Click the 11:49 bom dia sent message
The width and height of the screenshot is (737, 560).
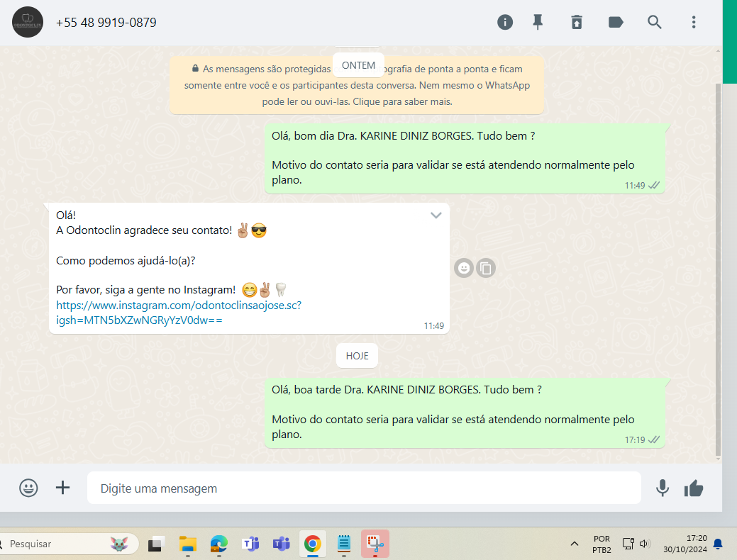[x=465, y=158]
